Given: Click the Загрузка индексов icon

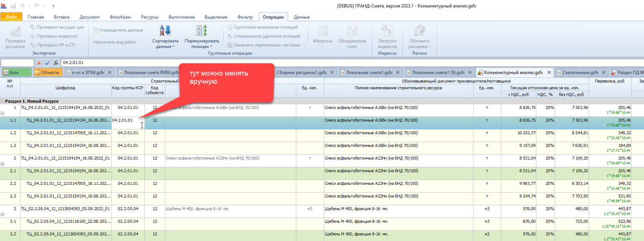Looking at the screenshot, I should point(387,32).
